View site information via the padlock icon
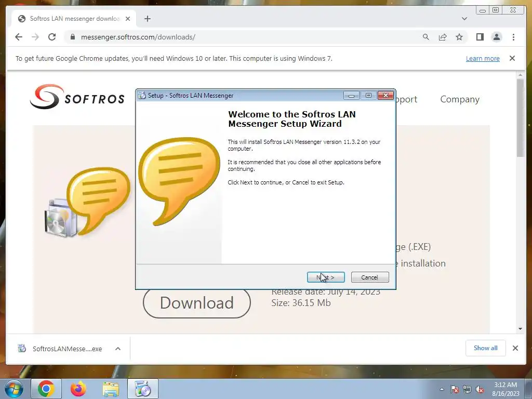Image resolution: width=532 pixels, height=399 pixels. tap(72, 37)
